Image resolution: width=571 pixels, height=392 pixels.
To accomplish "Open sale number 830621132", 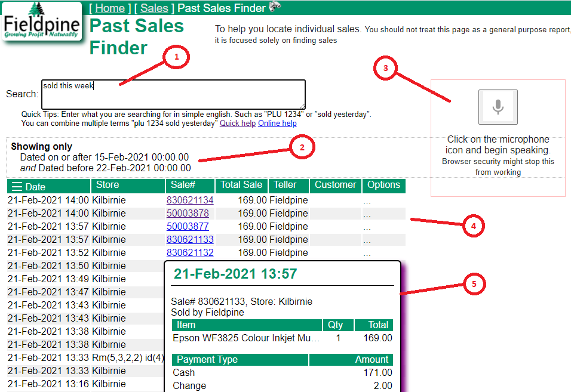I will (x=190, y=252).
